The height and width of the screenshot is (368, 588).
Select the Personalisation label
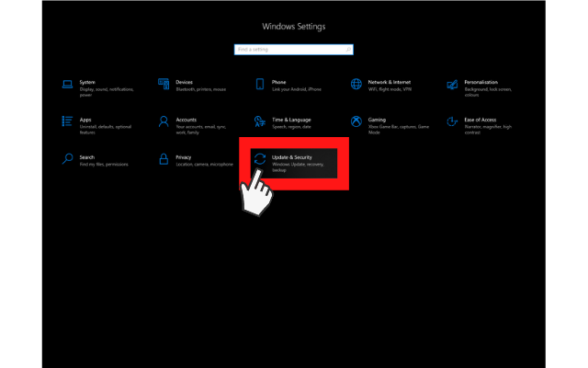click(481, 82)
